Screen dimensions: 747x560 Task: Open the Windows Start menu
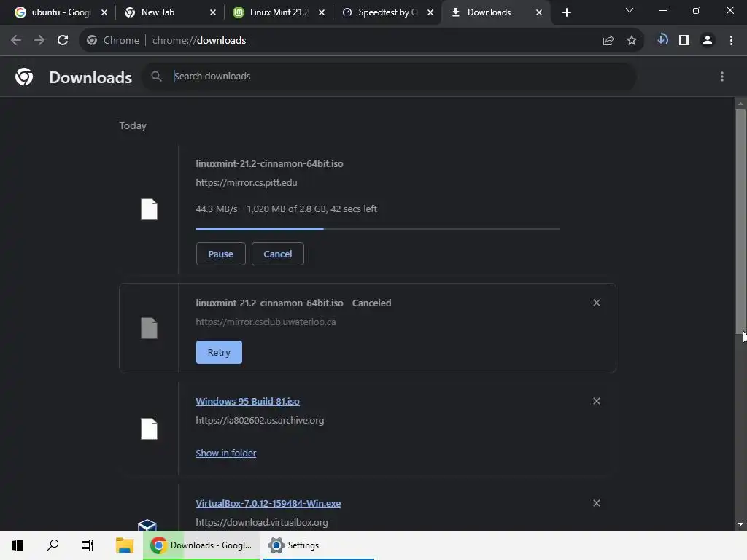18,545
